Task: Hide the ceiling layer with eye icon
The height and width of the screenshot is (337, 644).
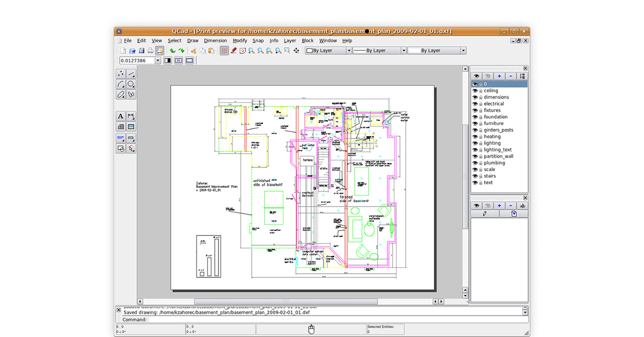Action: pos(475,91)
